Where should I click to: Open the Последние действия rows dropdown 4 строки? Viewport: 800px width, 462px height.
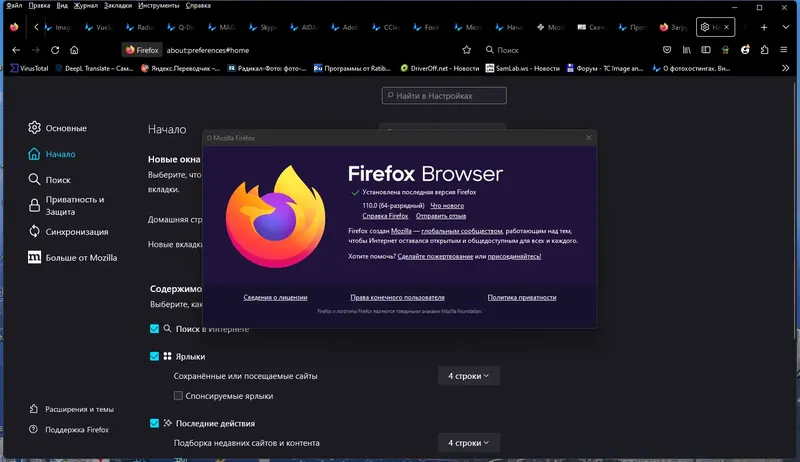(468, 443)
